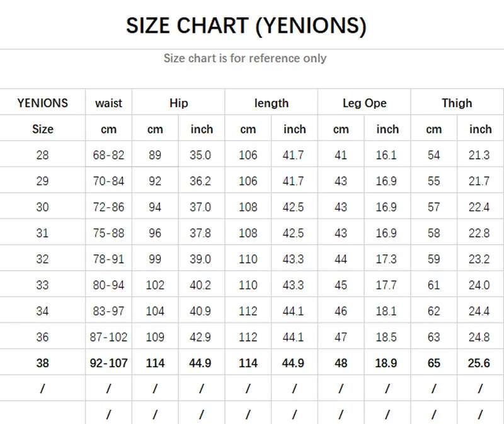Click hip value 37.8 inch
This screenshot has height=424, width=504.
point(201,233)
